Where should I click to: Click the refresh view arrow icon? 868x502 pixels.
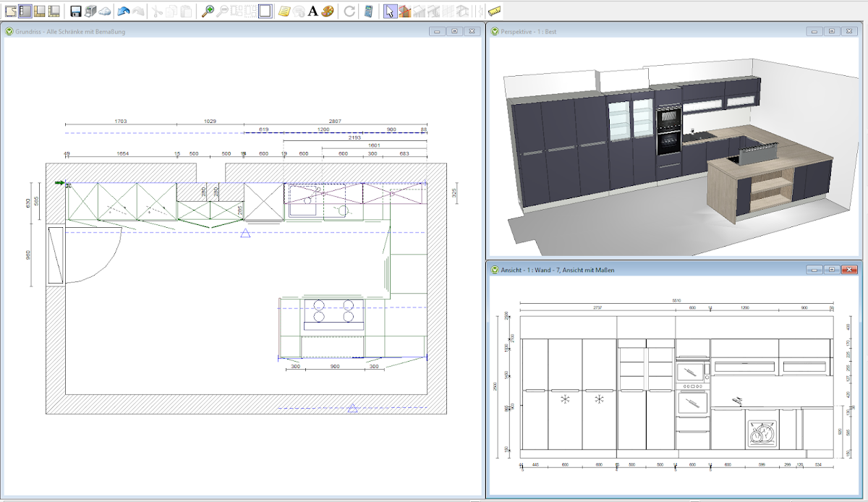[349, 11]
